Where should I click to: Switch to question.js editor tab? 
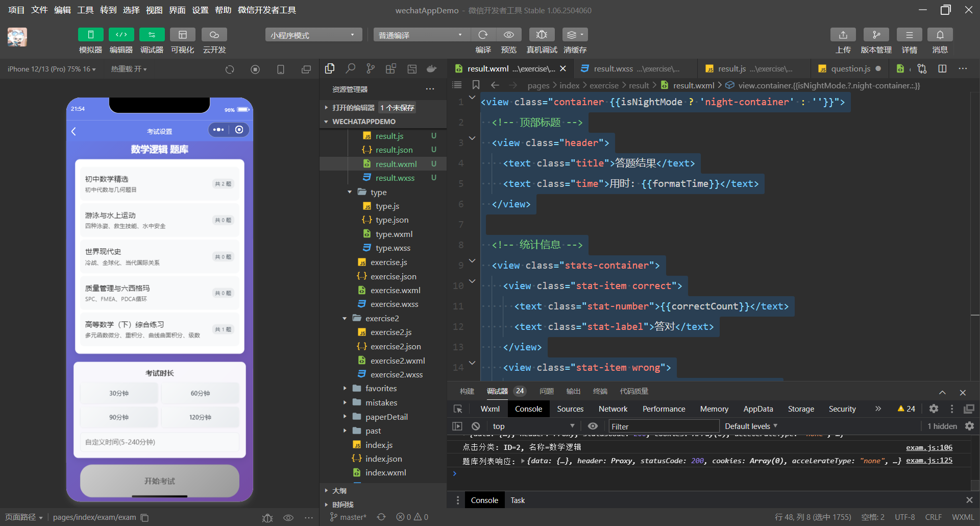850,68
